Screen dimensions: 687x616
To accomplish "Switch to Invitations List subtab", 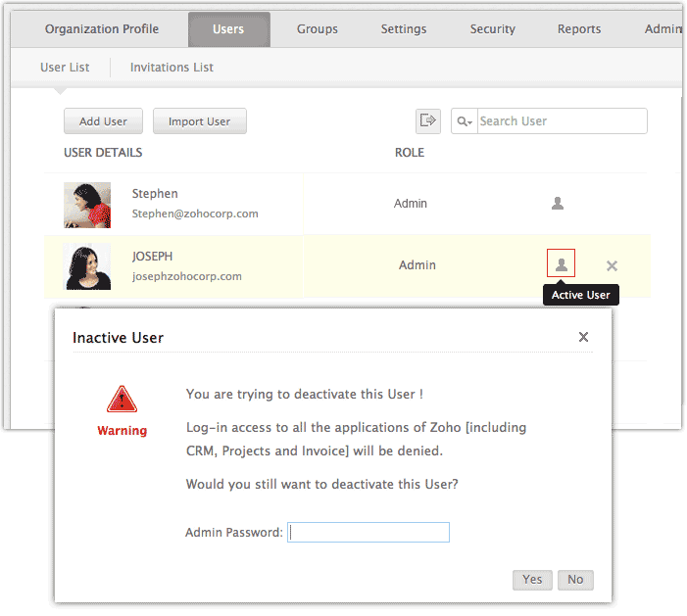I will [172, 68].
